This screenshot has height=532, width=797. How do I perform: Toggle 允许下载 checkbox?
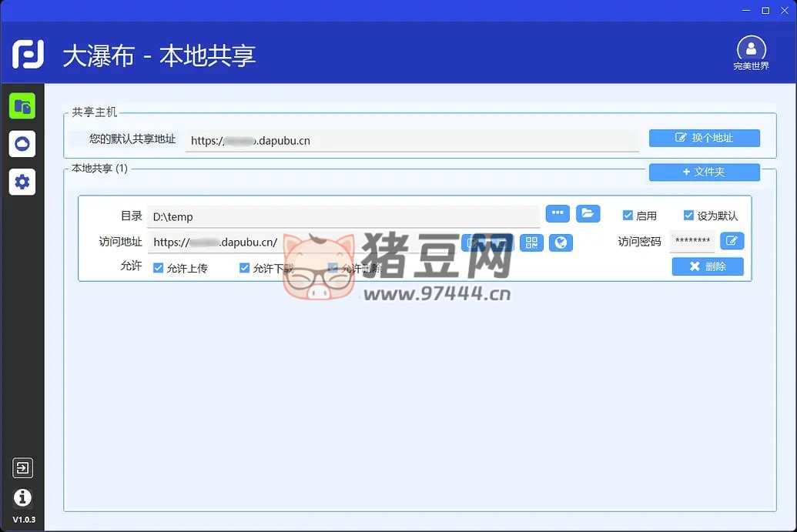[244, 268]
